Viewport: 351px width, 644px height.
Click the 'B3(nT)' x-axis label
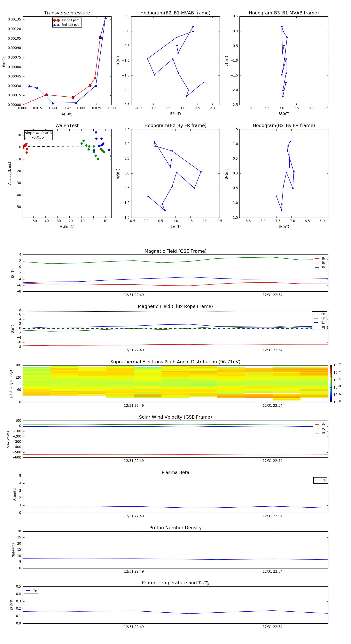[x=284, y=114]
